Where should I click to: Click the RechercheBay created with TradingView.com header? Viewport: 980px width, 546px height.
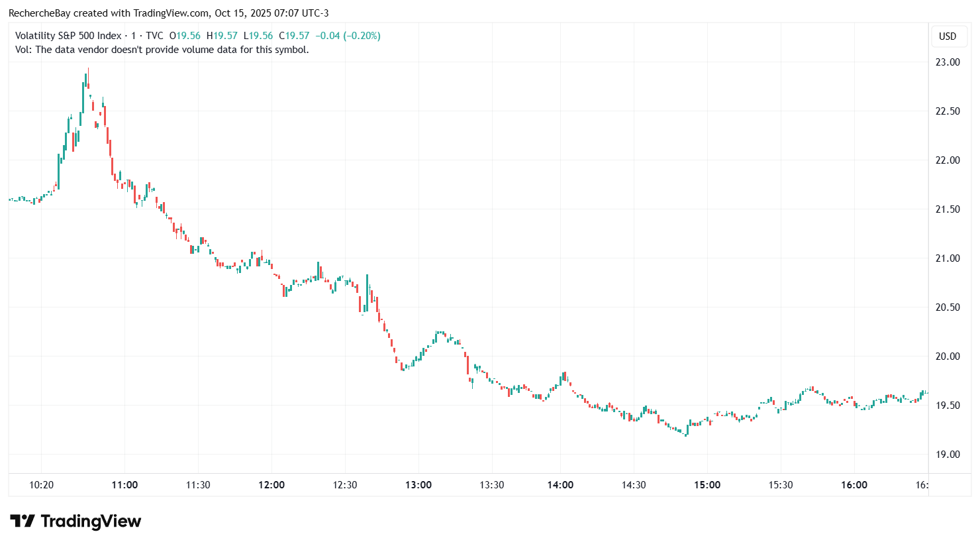[x=168, y=13]
